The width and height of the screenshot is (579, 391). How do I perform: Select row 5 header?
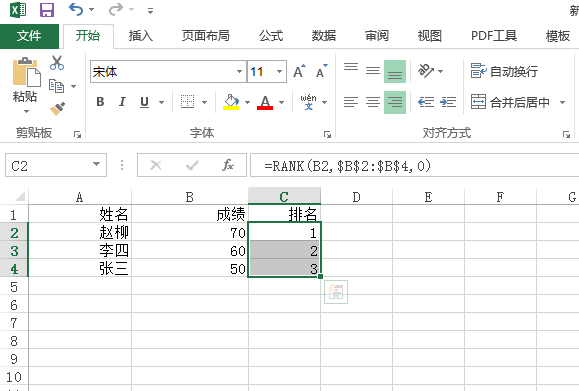coord(14,287)
